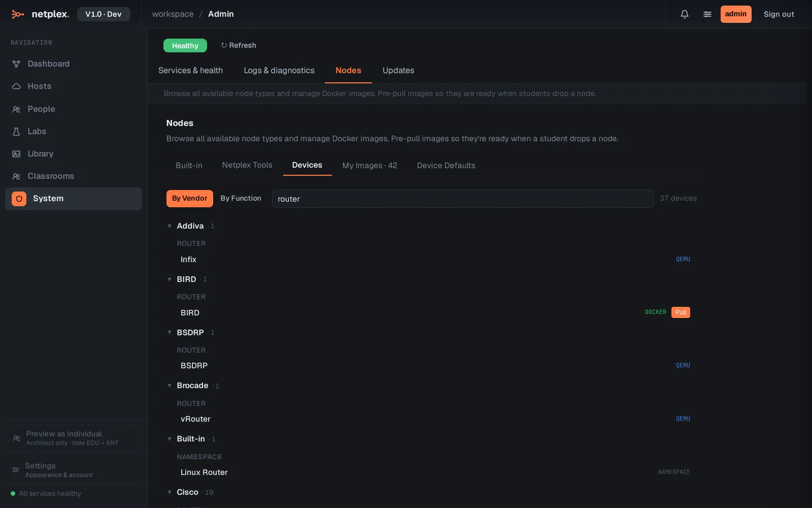The image size is (812, 508).
Task: Open the Updates tab
Action: point(398,71)
